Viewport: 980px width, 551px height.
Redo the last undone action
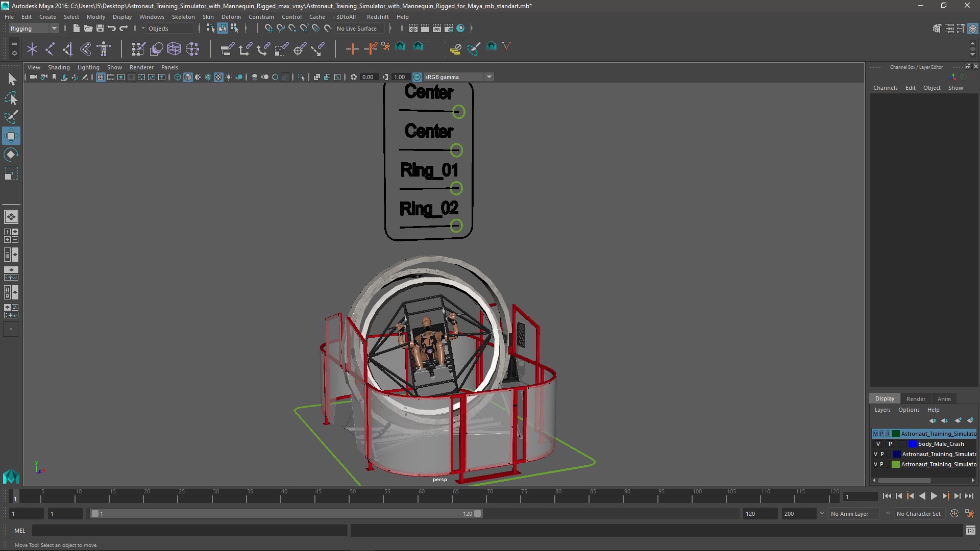124,29
